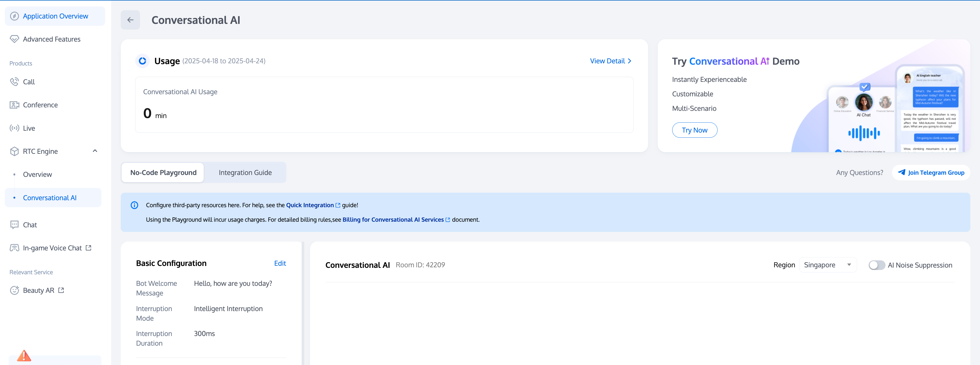The image size is (980, 365).
Task: Click the Live broadcast icon
Action: [x=14, y=128]
